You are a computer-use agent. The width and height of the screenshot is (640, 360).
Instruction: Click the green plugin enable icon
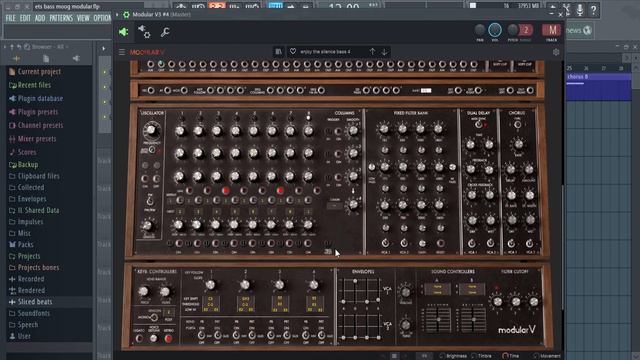tap(123, 31)
